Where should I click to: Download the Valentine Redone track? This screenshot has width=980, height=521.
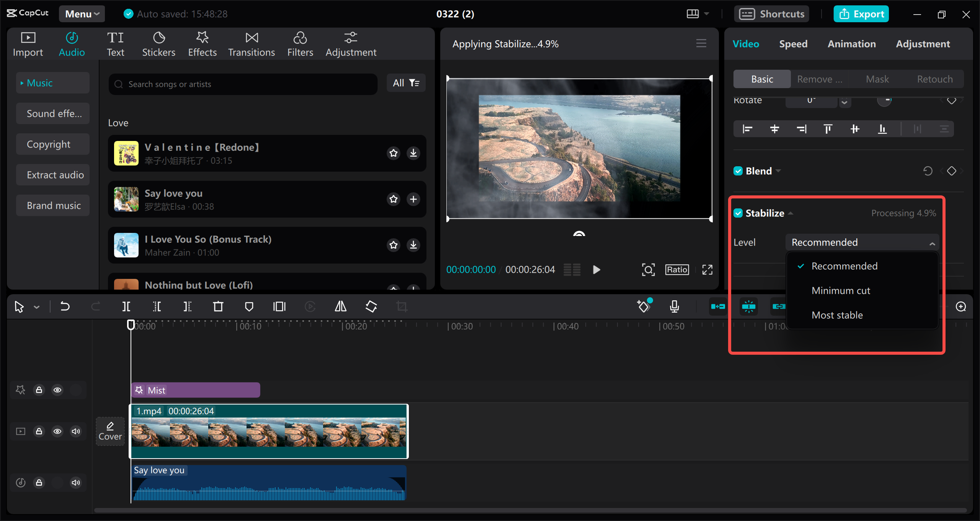click(413, 153)
